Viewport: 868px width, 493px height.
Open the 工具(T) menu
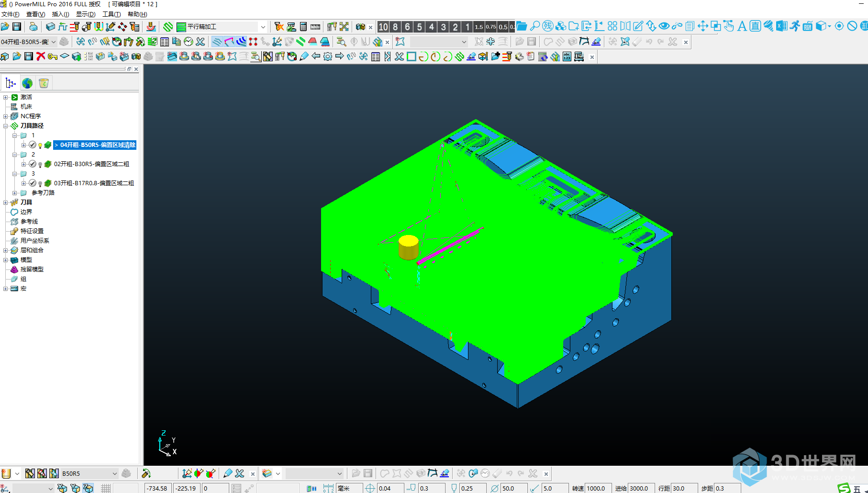[x=111, y=14]
